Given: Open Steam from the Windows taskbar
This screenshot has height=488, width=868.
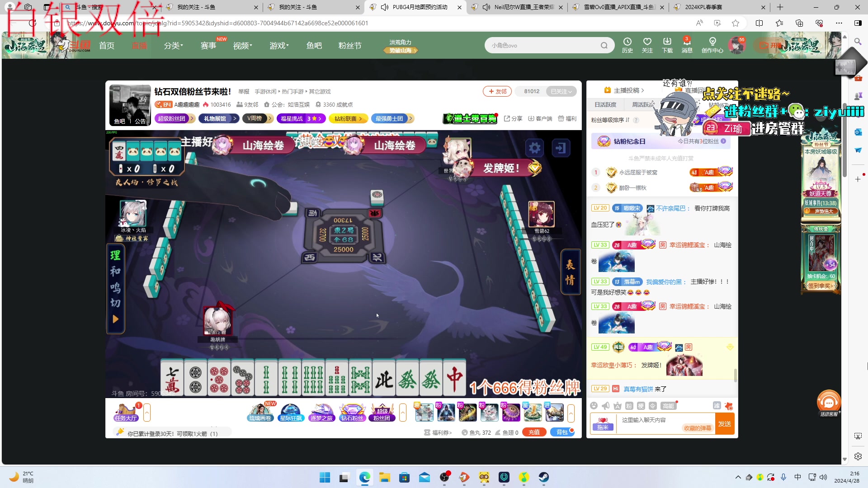Looking at the screenshot, I should pyautogui.click(x=543, y=477).
